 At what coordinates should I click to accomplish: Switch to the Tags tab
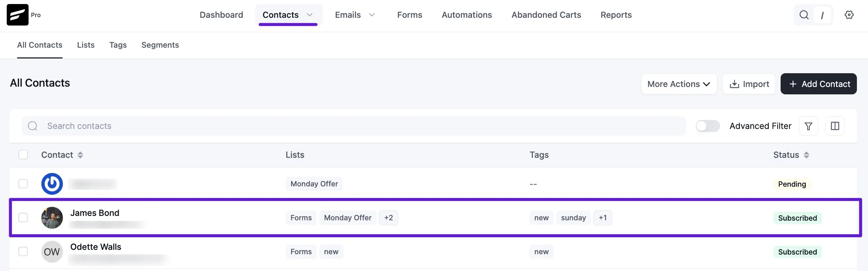[x=118, y=45]
